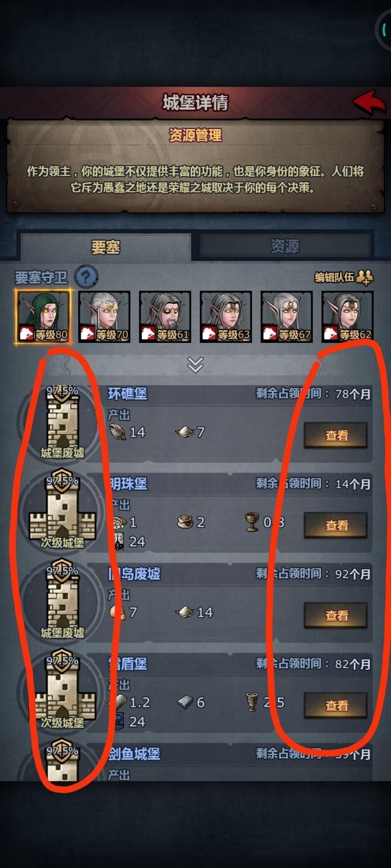
Task: Switch to the 资源 tab
Action: [x=285, y=246]
